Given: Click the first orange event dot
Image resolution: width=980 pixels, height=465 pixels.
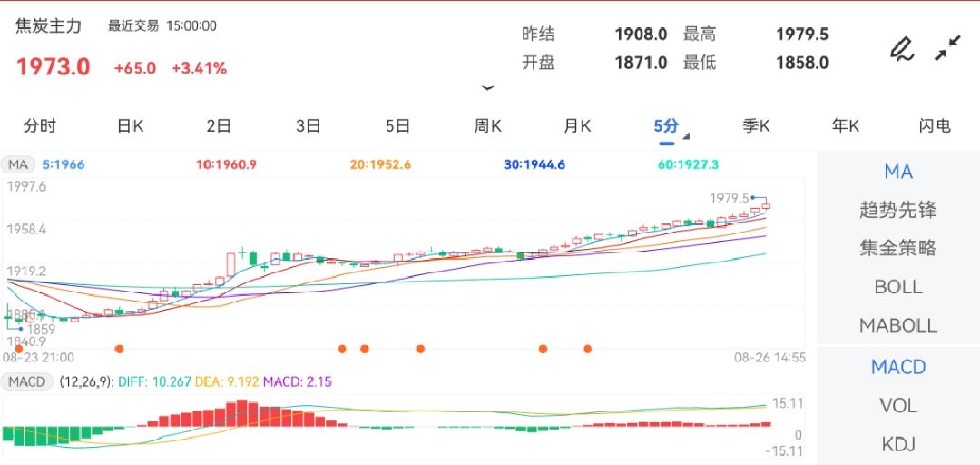Looking at the screenshot, I should tap(19, 349).
